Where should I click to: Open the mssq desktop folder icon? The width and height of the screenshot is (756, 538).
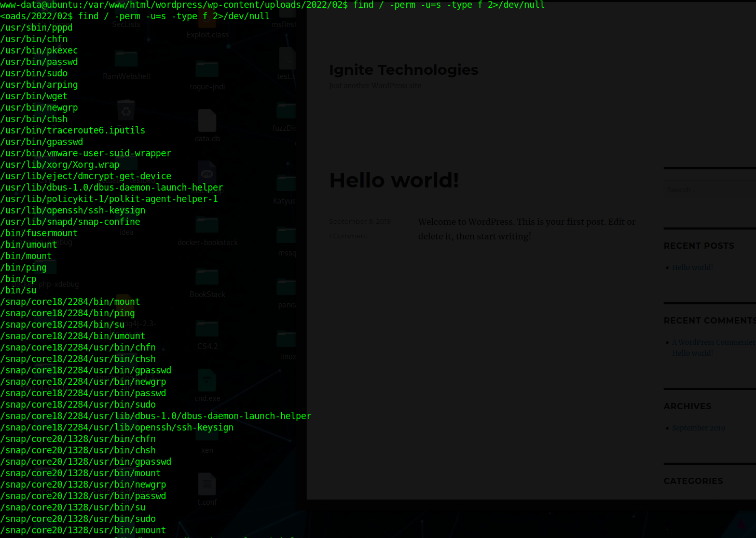point(286,236)
